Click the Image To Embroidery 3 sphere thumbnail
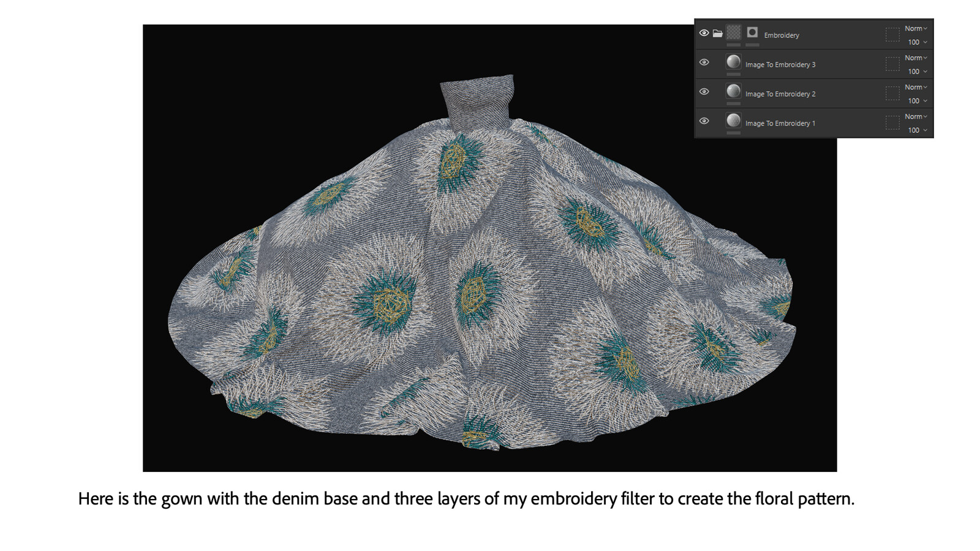 (x=733, y=62)
